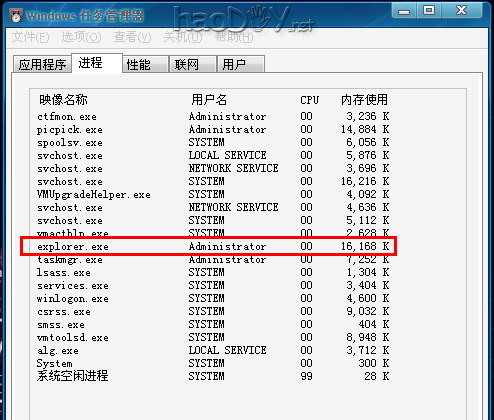Open the 文件(F) menu
The image size is (494, 420).
pos(30,37)
